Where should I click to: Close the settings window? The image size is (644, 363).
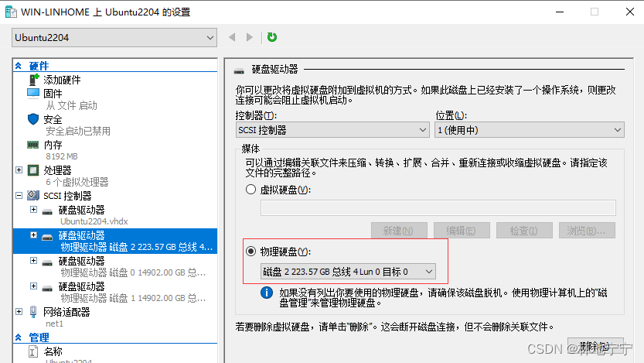click(629, 12)
